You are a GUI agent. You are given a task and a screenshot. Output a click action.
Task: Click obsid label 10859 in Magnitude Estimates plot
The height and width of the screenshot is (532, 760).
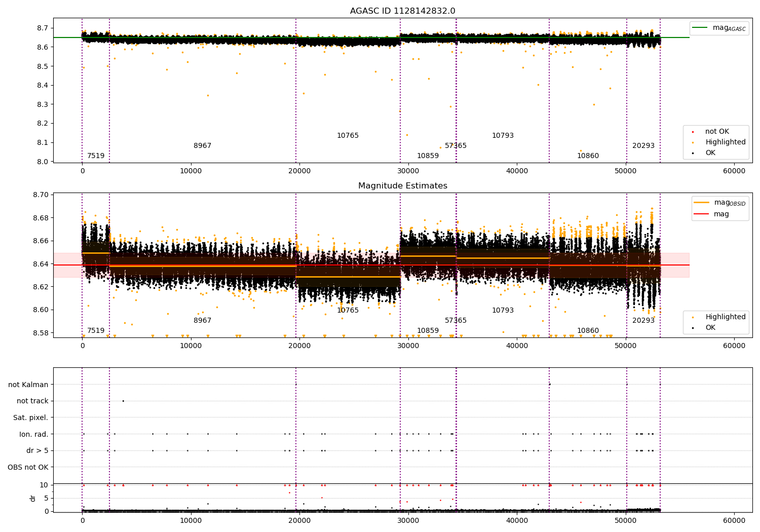[428, 331]
